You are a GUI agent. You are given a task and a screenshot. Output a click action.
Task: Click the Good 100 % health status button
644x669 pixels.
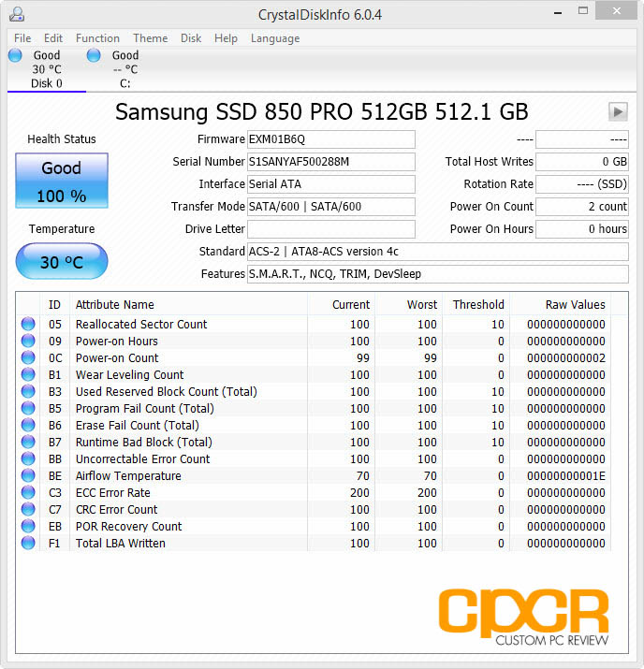62,181
